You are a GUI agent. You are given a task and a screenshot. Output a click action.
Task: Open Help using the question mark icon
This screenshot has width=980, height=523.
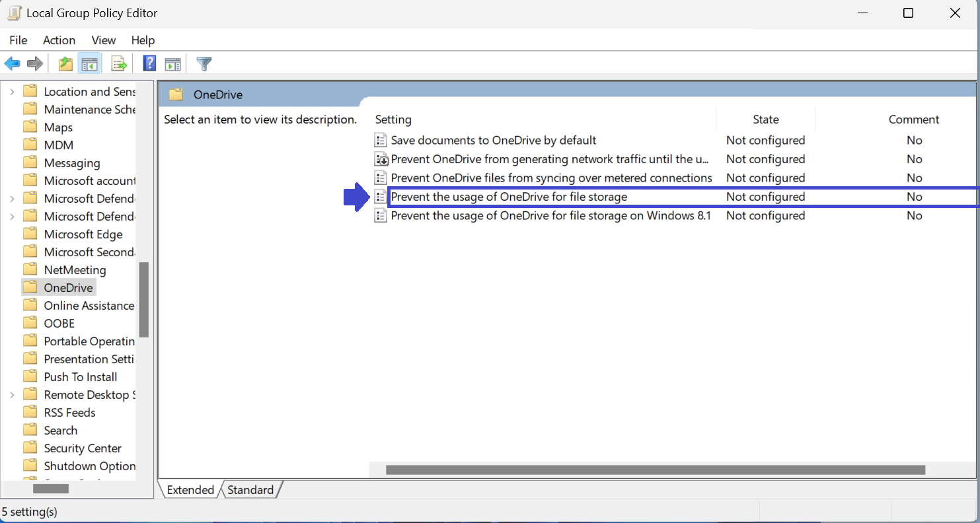click(150, 64)
